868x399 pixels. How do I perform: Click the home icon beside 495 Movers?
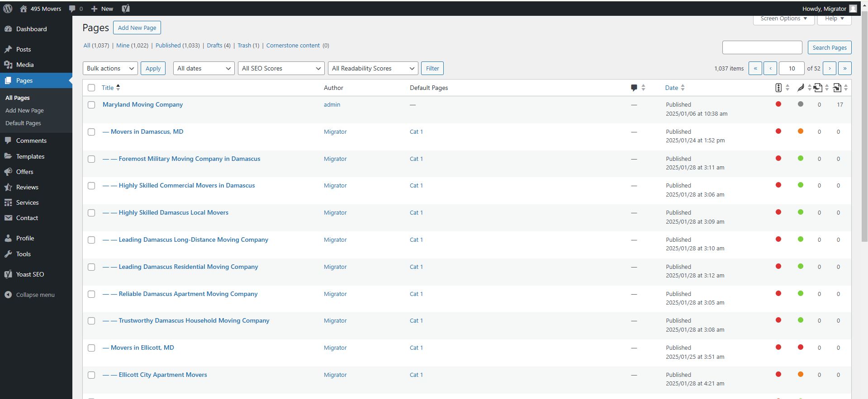pos(24,9)
